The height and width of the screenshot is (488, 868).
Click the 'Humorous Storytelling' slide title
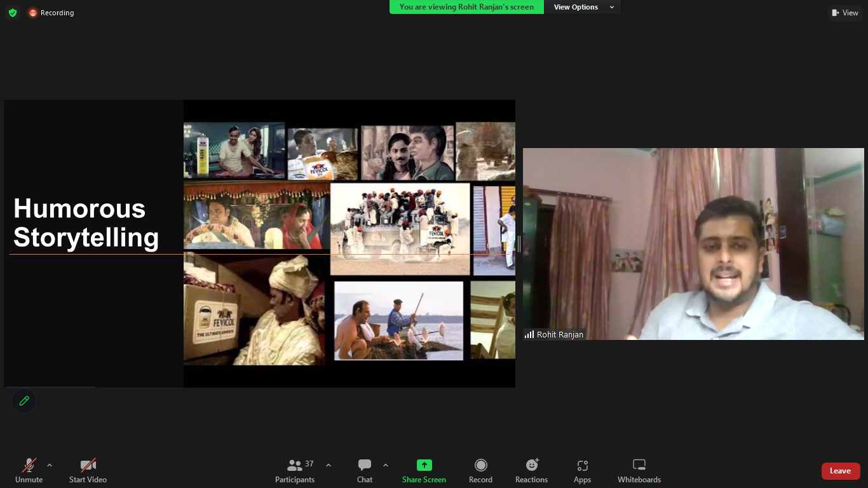(x=86, y=223)
